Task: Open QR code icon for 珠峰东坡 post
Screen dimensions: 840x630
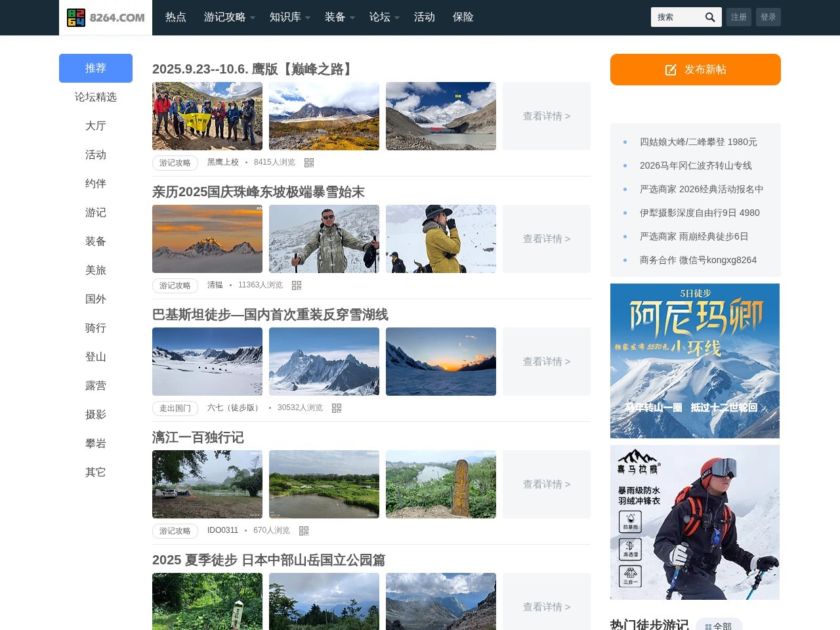Action: tap(297, 285)
